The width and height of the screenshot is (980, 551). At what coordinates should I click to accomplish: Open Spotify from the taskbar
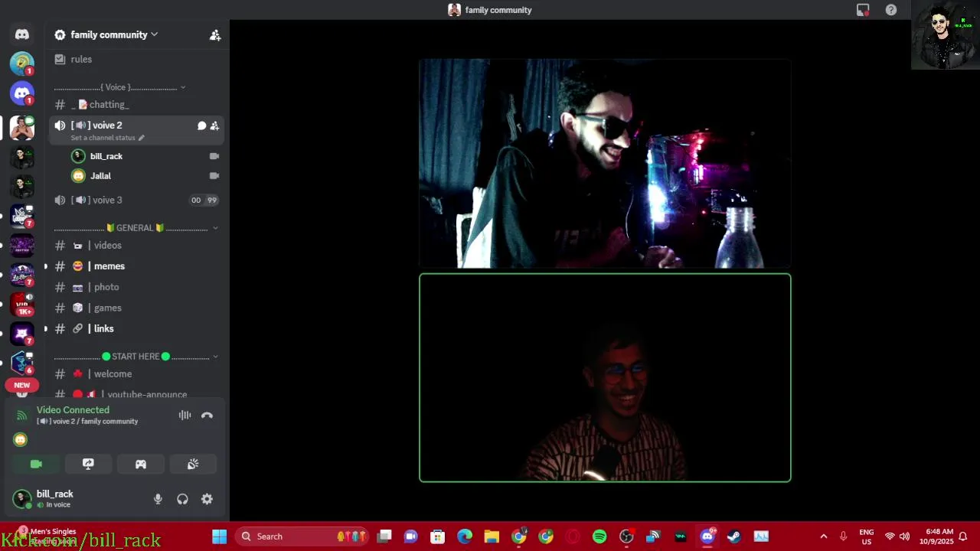tap(599, 536)
